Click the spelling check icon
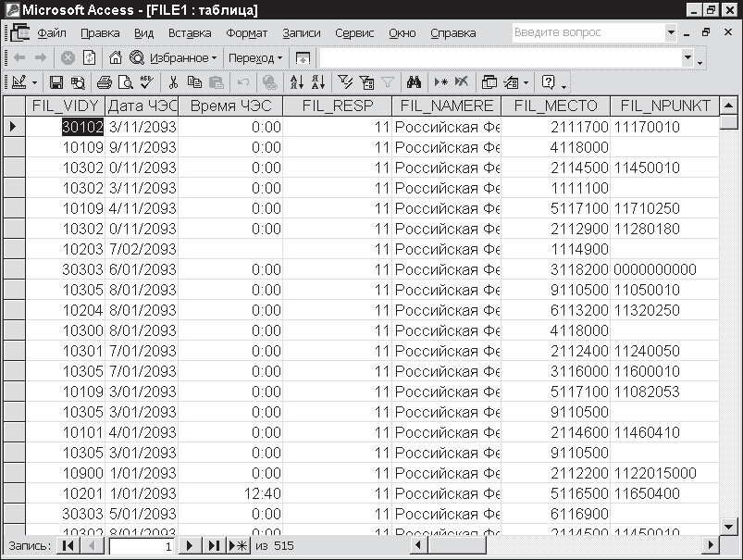This screenshot has height=560, width=743. pos(145,82)
